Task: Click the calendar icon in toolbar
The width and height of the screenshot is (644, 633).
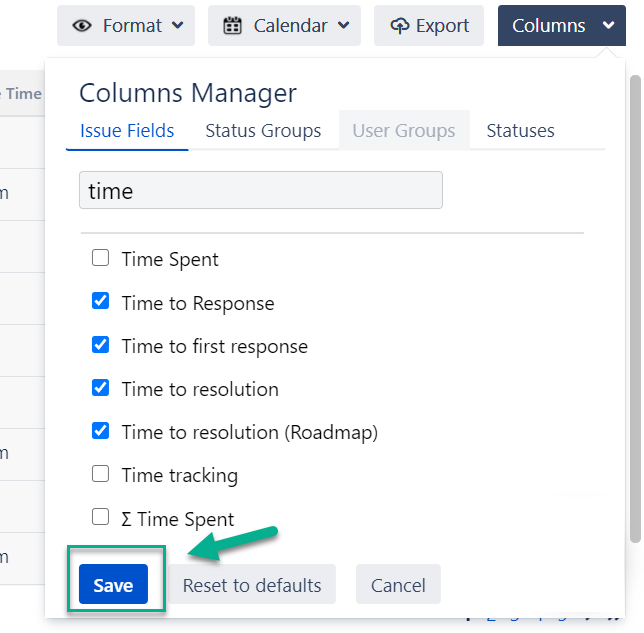Action: point(232,26)
